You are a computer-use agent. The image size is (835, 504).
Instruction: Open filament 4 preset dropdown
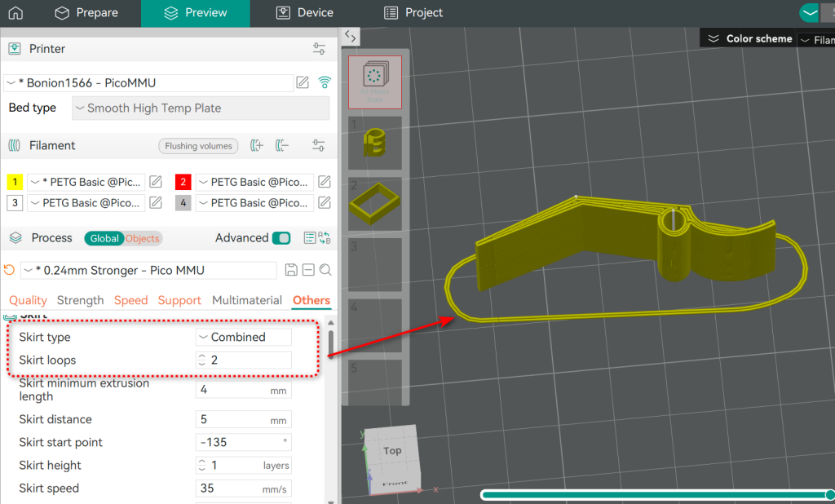[x=254, y=203]
